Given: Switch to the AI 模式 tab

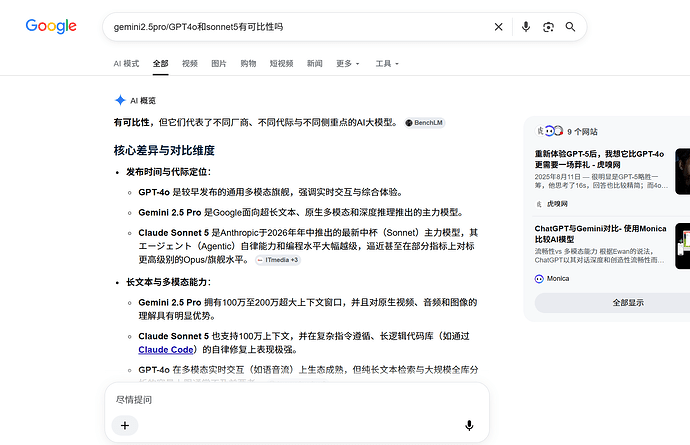Looking at the screenshot, I should click(x=126, y=63).
